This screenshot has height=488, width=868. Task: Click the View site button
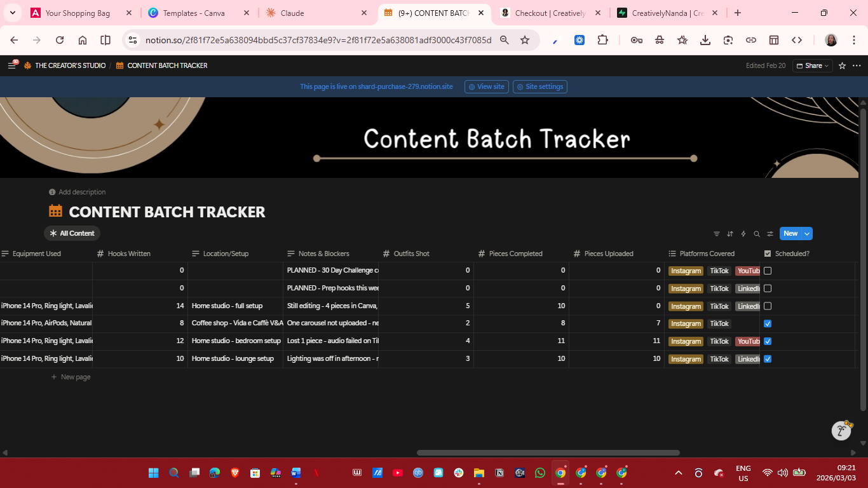(x=486, y=86)
